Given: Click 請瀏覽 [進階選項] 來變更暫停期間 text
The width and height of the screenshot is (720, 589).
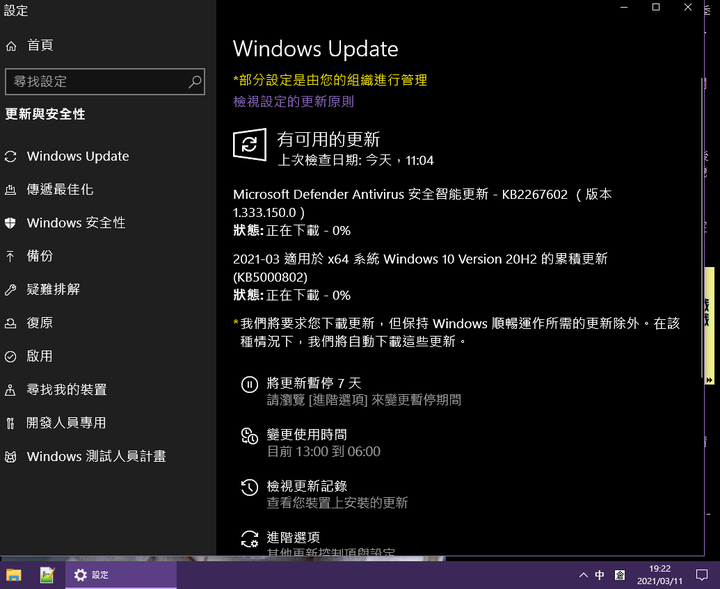Looking at the screenshot, I should point(364,400).
